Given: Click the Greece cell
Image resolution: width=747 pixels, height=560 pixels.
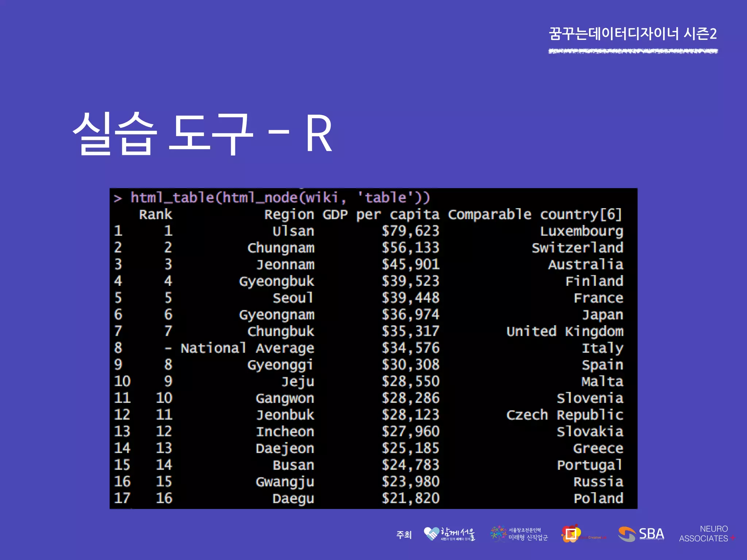Looking at the screenshot, I should point(599,448).
